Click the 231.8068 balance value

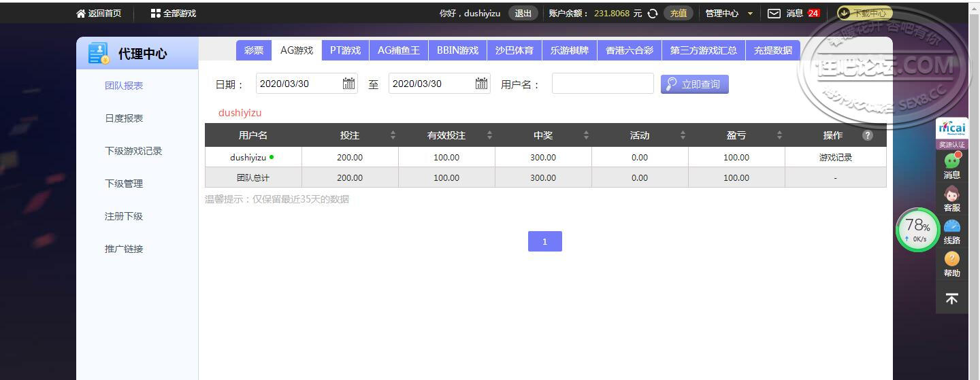tap(612, 14)
